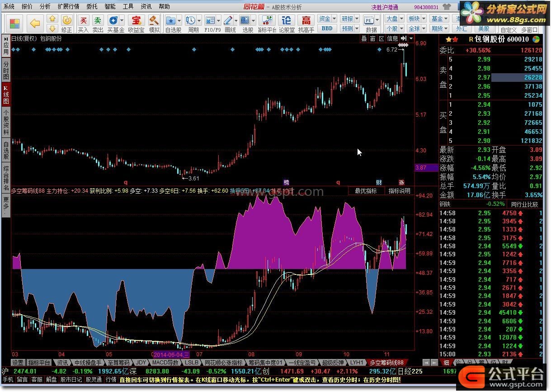Click the 修正 toolbar icon

[x=66, y=24]
